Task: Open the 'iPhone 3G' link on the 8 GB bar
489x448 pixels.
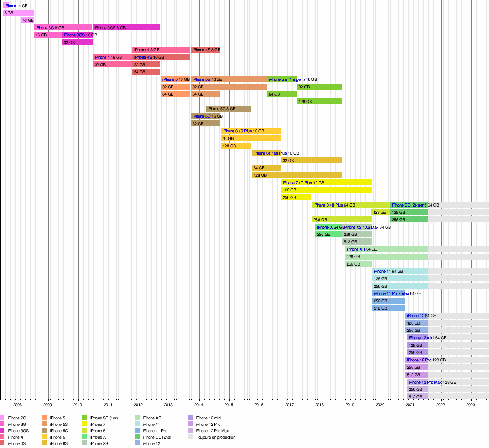Action: 45,28
